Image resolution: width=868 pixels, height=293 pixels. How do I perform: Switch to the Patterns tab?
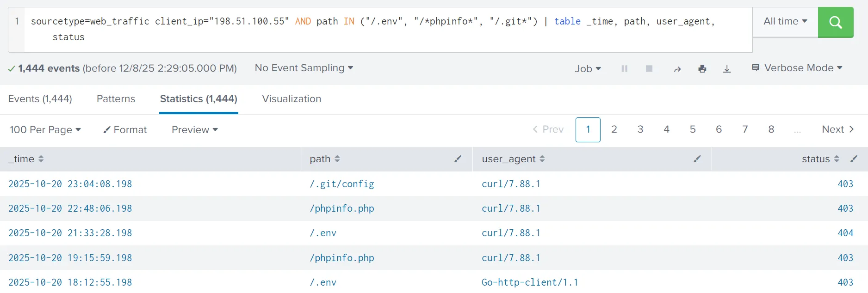(x=116, y=99)
